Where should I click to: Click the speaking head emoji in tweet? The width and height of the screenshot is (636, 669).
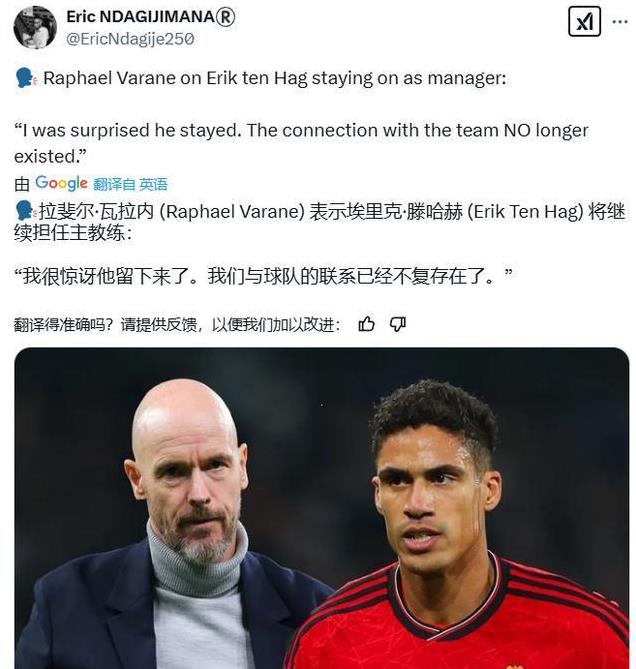pyautogui.click(x=26, y=79)
